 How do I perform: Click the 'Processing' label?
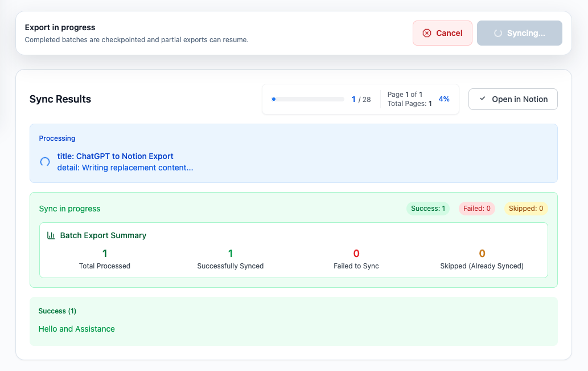tap(57, 138)
